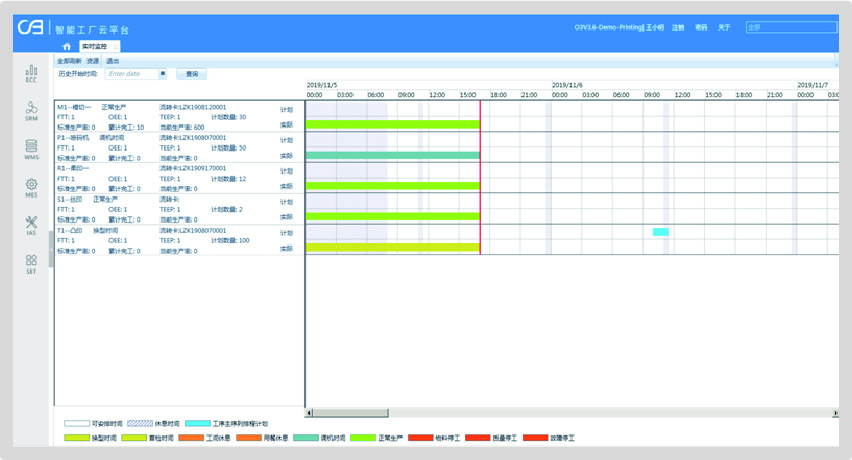Open the SRM sidebar module

[31, 110]
